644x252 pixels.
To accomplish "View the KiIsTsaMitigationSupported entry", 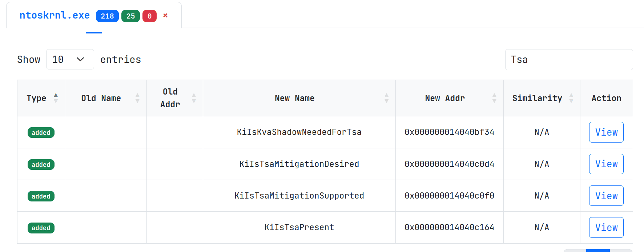I will 606,196.
